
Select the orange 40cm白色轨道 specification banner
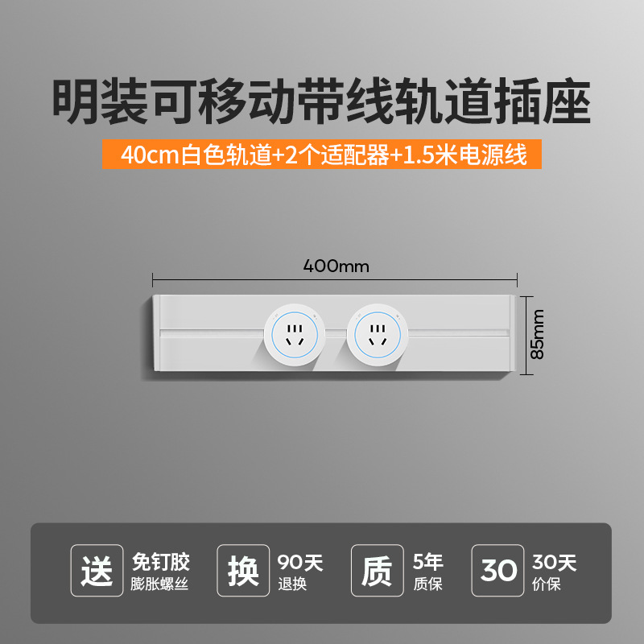click(321, 155)
